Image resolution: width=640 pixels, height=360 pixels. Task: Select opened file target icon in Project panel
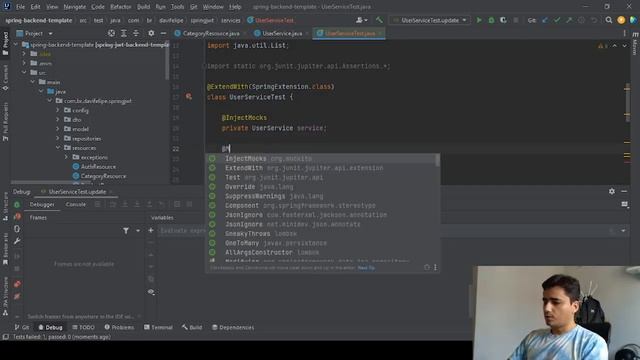pos(111,33)
